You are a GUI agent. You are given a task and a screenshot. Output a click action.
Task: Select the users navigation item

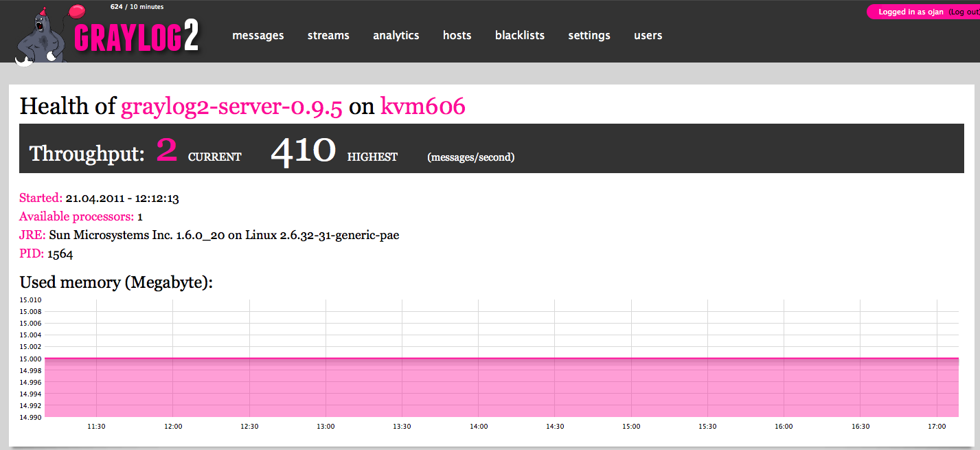[x=648, y=36]
